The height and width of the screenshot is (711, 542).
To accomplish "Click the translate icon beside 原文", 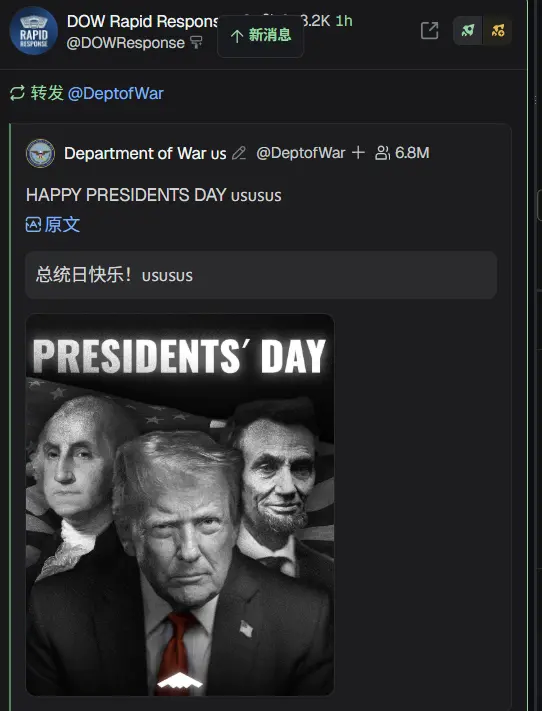I will coord(33,224).
